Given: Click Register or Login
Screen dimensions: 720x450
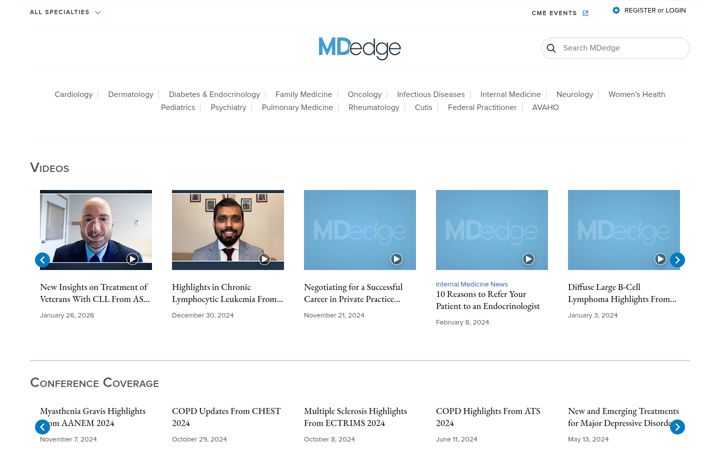Looking at the screenshot, I should (655, 10).
